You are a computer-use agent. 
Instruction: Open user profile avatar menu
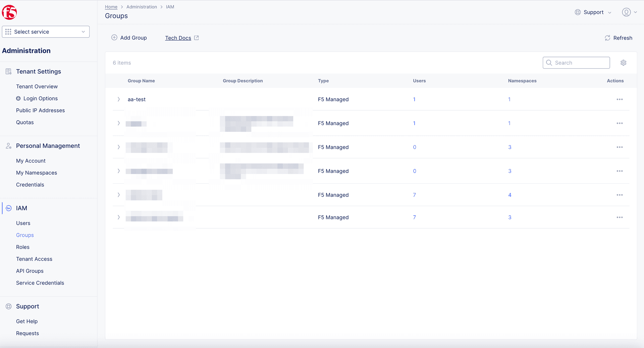[629, 12]
